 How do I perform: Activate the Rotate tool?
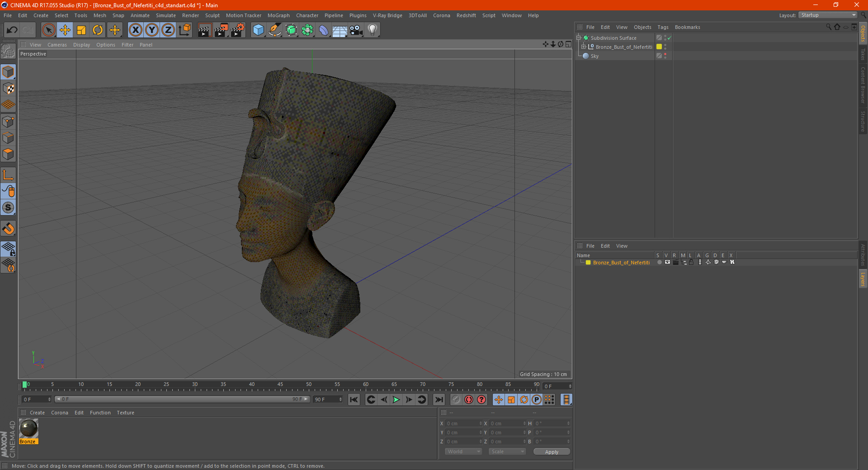point(98,30)
